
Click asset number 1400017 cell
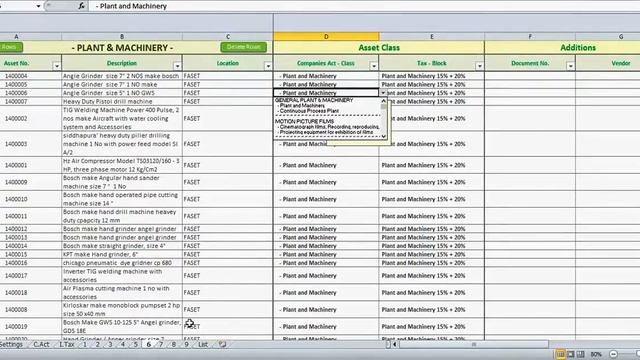tap(31, 276)
